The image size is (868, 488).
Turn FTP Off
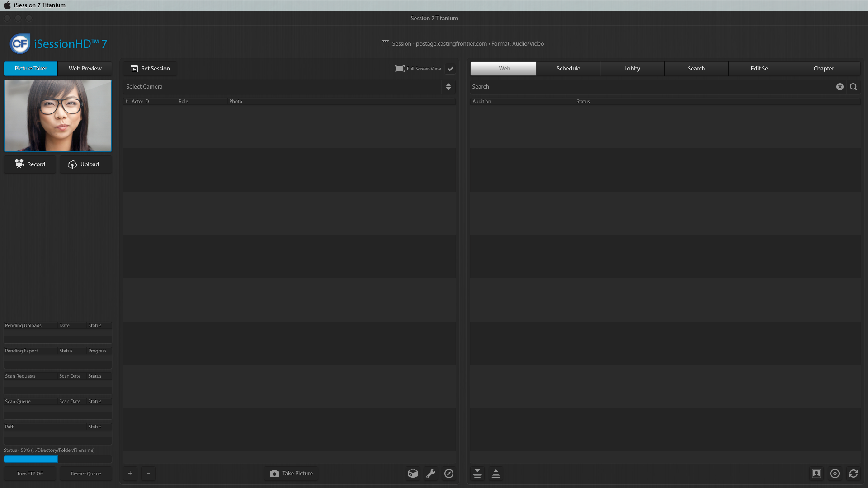30,474
